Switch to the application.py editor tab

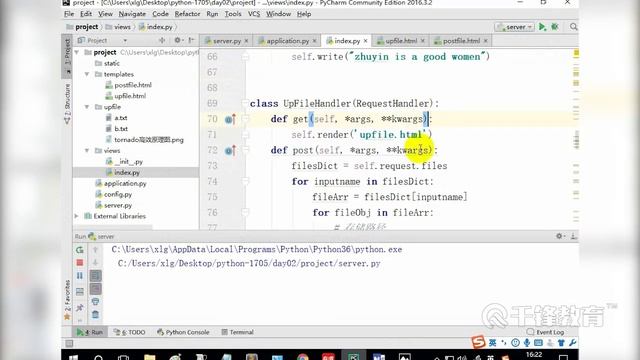[x=287, y=41]
